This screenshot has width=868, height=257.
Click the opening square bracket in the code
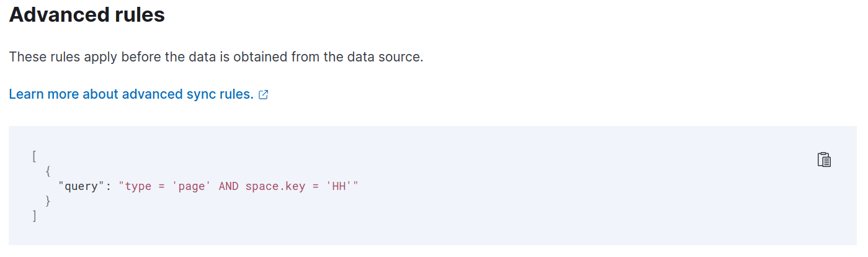coord(34,156)
